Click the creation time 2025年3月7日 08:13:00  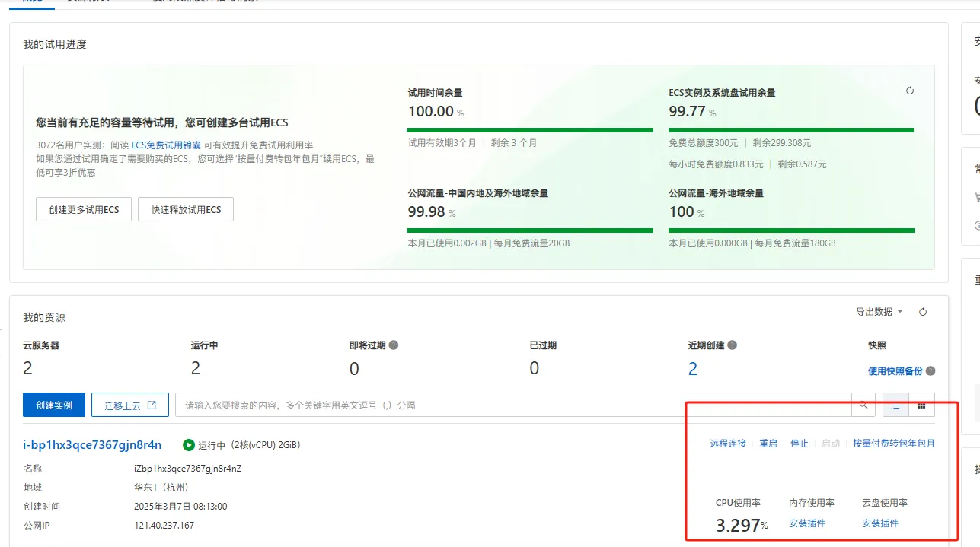pyautogui.click(x=180, y=507)
